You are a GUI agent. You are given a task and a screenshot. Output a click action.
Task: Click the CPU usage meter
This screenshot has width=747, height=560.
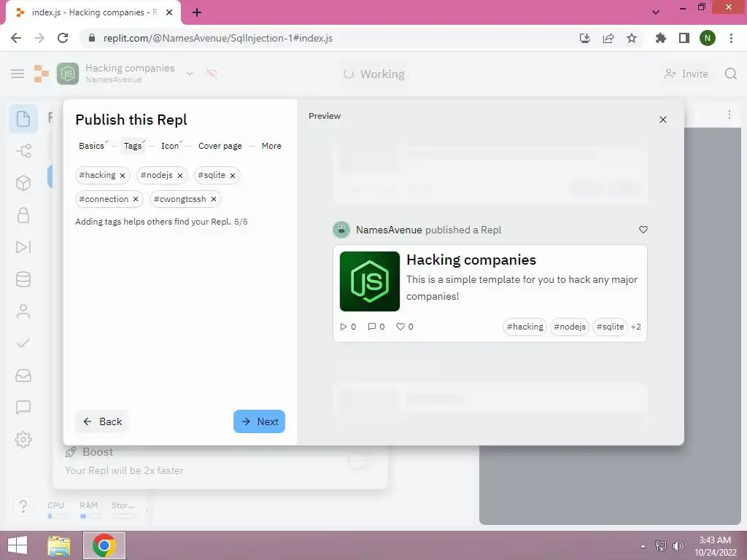pos(58,510)
